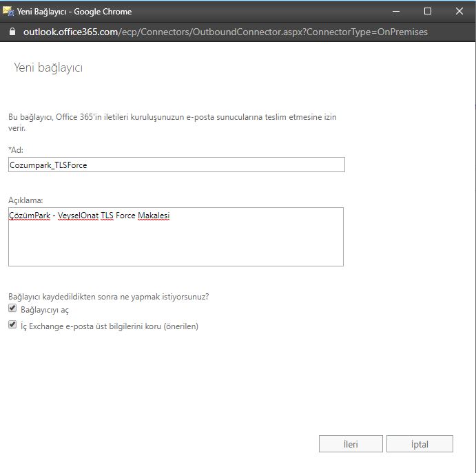476x473 pixels.
Task: Click the Yeni bağlayıcı page heading
Action: pyautogui.click(x=48, y=67)
